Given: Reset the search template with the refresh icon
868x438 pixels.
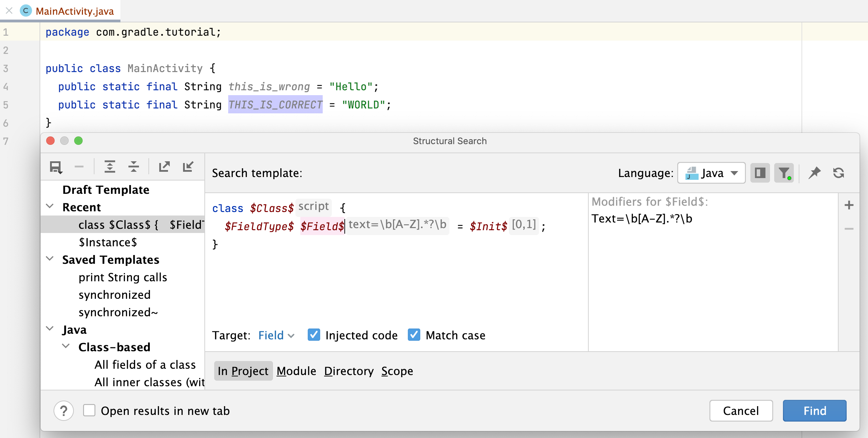Looking at the screenshot, I should click(839, 172).
